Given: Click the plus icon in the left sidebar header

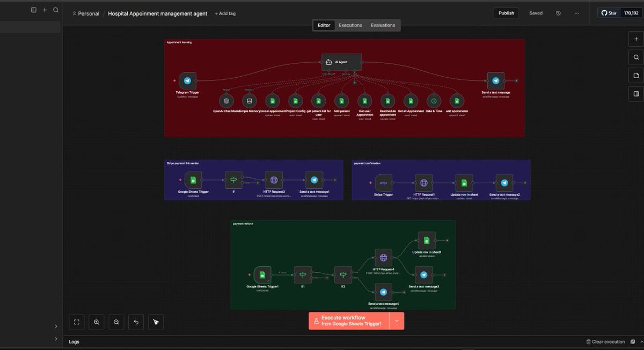Looking at the screenshot, I should click(45, 10).
